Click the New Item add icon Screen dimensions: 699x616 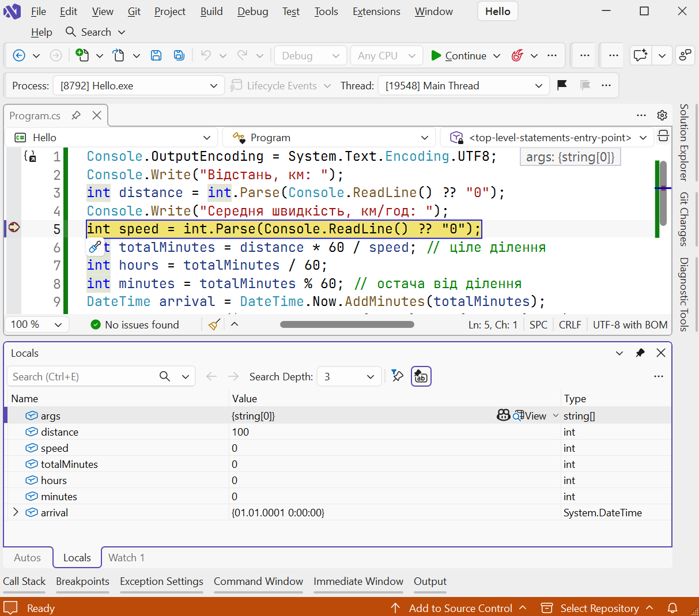coord(82,55)
